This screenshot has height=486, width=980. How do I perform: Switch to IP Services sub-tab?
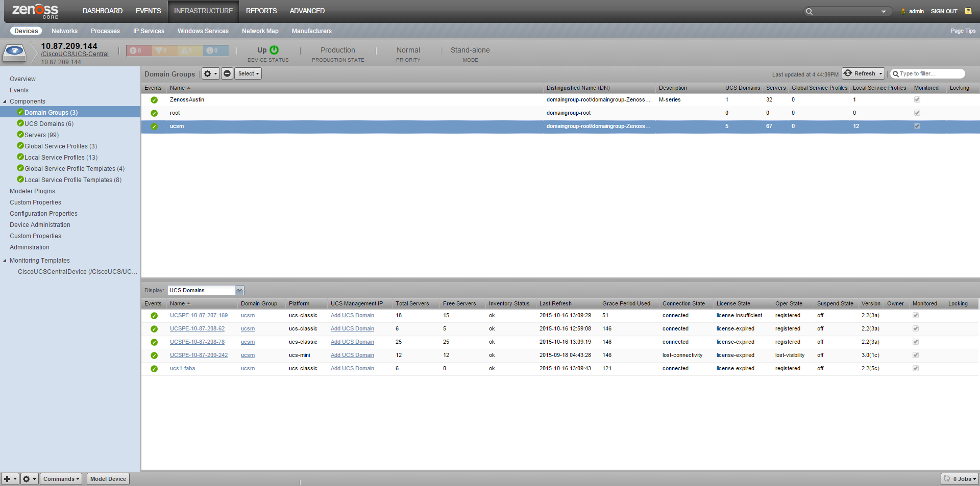click(x=149, y=31)
